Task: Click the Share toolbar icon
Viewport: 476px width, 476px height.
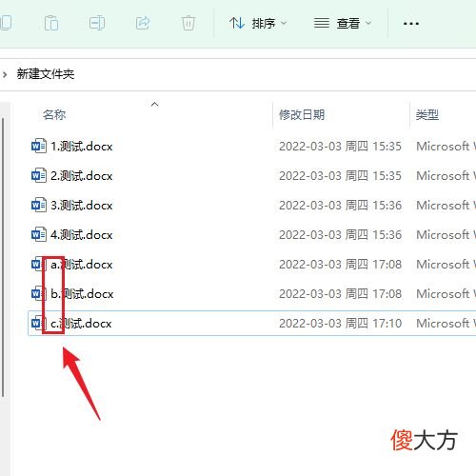Action: tap(143, 23)
